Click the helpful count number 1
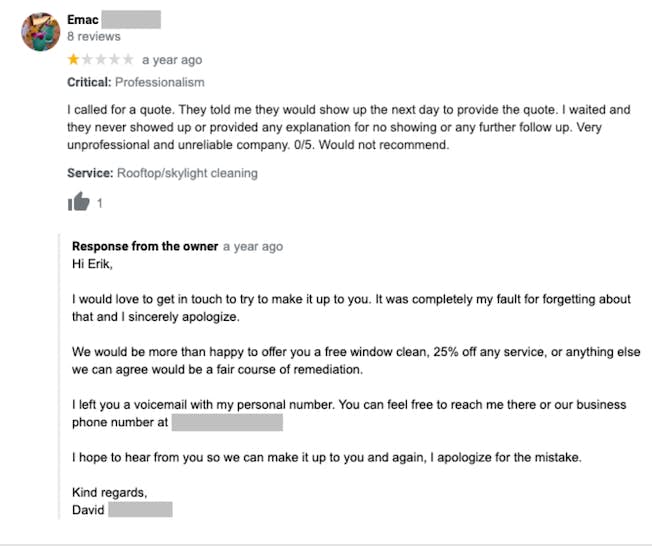 click(x=100, y=203)
